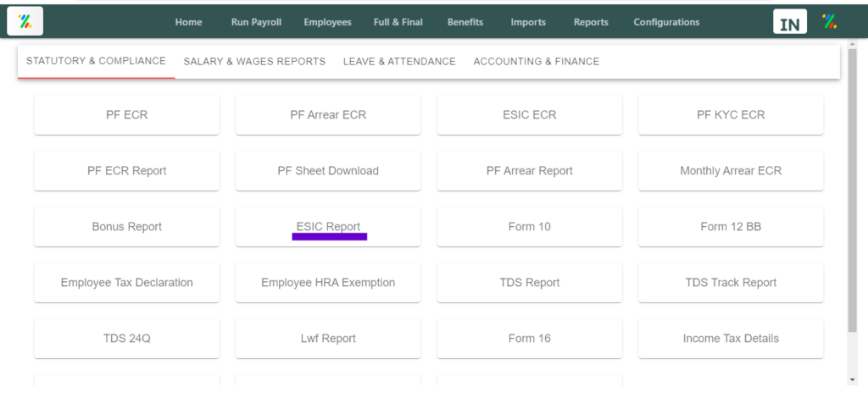Open the ESIC ECR card
The image size is (868, 409).
tap(530, 115)
